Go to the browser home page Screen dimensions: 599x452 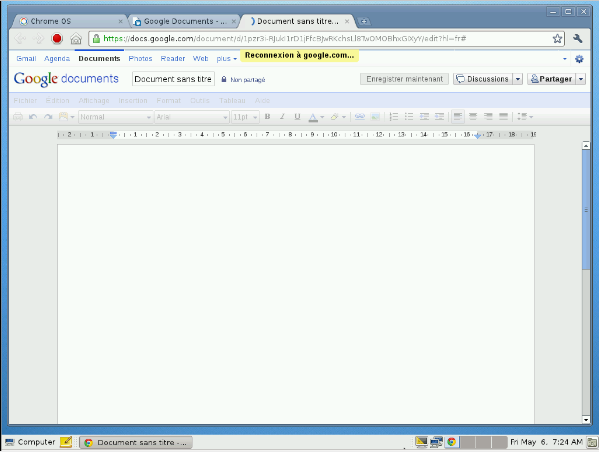coord(76,39)
